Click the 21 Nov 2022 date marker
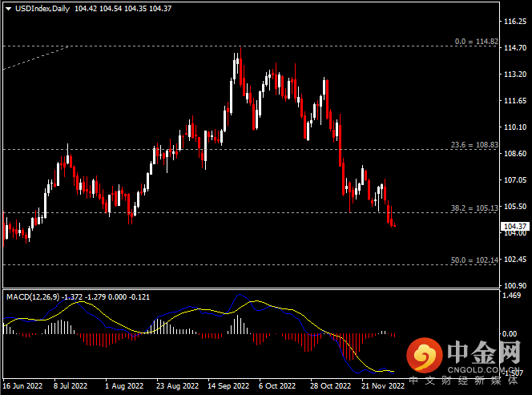The image size is (532, 395). click(381, 385)
